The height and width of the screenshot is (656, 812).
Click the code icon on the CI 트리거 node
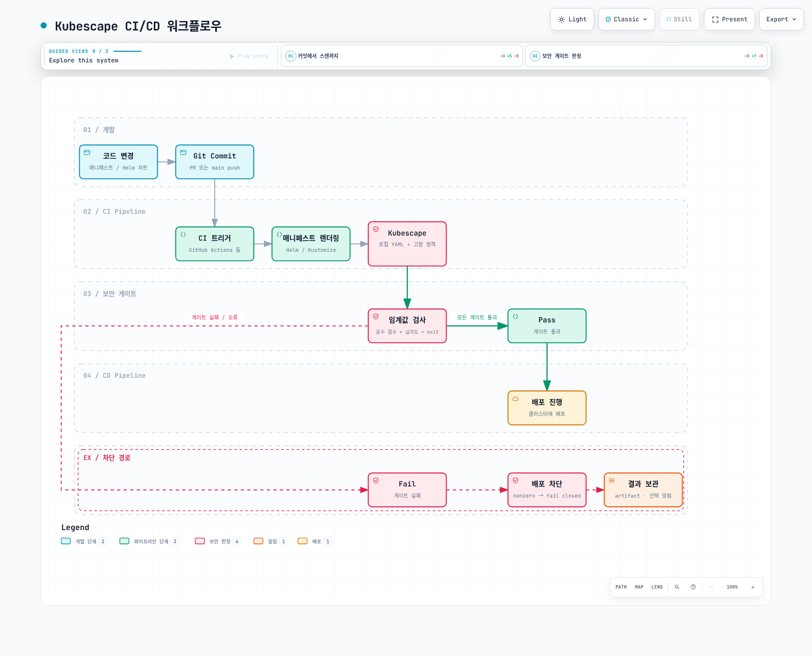point(183,235)
